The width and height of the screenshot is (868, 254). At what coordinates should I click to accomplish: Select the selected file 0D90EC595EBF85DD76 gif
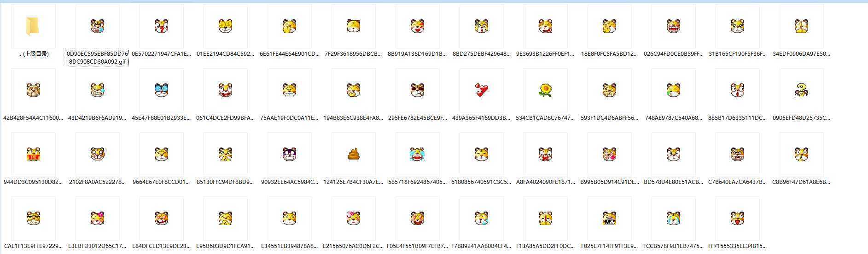pos(97,27)
